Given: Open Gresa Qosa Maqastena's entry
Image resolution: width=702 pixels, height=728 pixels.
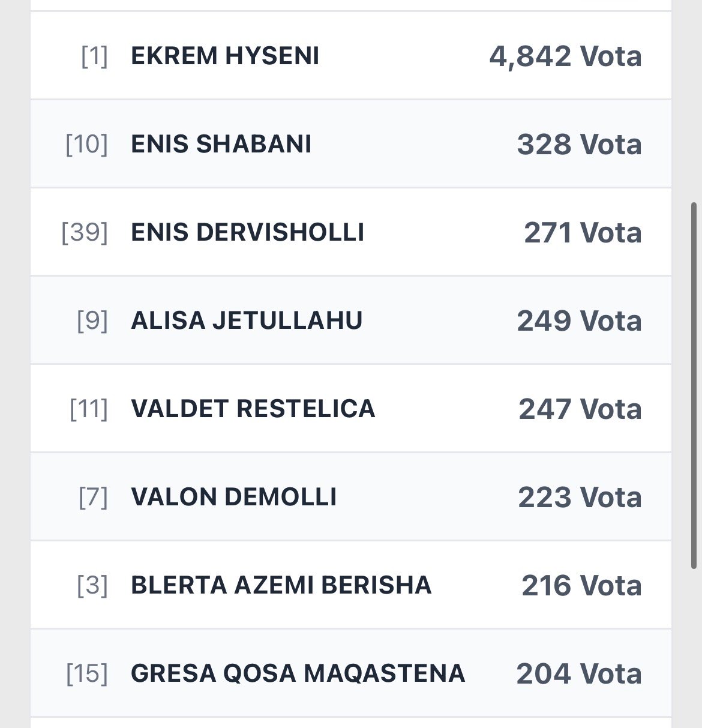Looking at the screenshot, I should pyautogui.click(x=298, y=673).
